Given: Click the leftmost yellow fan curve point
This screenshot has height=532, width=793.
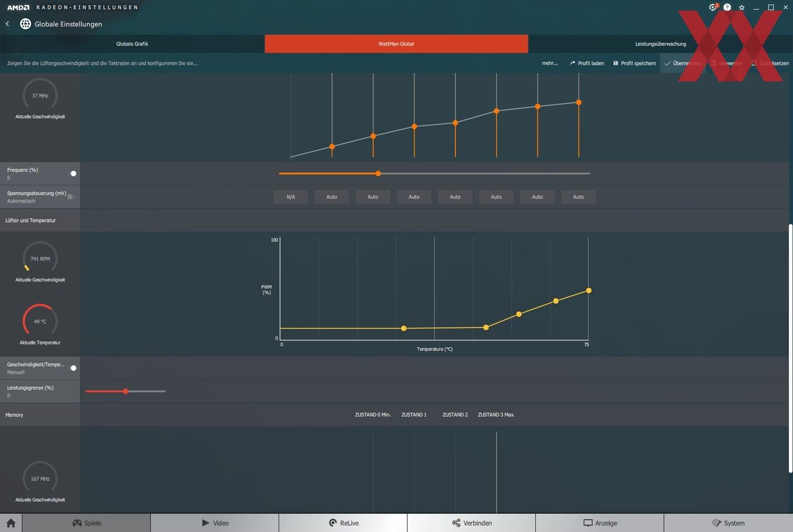Looking at the screenshot, I should (x=404, y=329).
